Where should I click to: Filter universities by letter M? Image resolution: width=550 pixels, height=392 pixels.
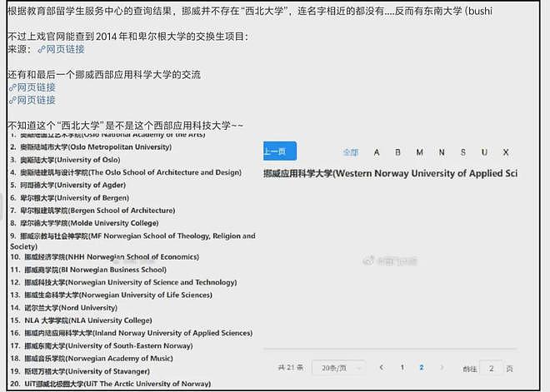click(419, 152)
